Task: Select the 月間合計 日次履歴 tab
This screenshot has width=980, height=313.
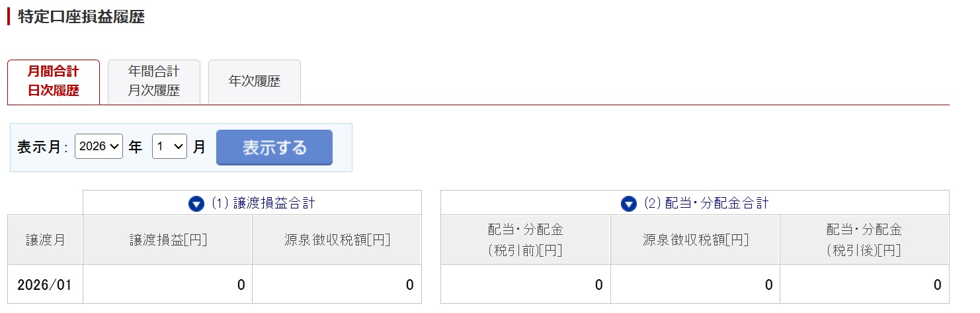Action: click(54, 81)
